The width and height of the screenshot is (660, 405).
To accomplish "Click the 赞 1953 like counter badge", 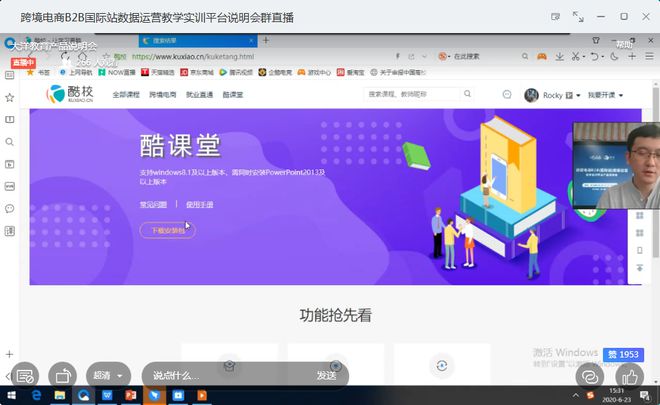I will (x=623, y=354).
